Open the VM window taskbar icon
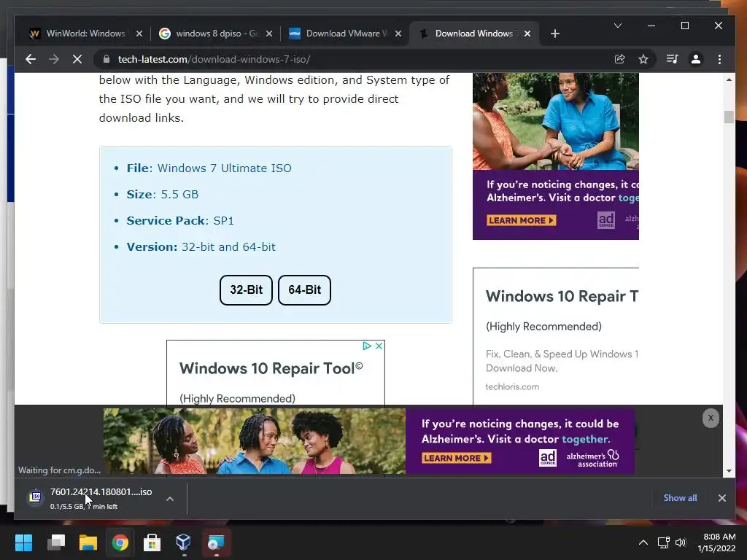Screen dimensions: 747x560 216,542
